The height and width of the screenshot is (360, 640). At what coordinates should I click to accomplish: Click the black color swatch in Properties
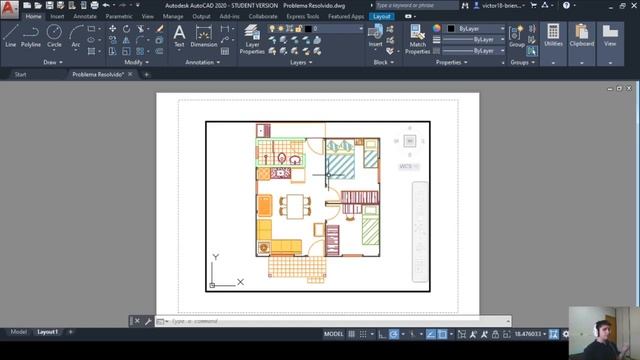tap(451, 29)
